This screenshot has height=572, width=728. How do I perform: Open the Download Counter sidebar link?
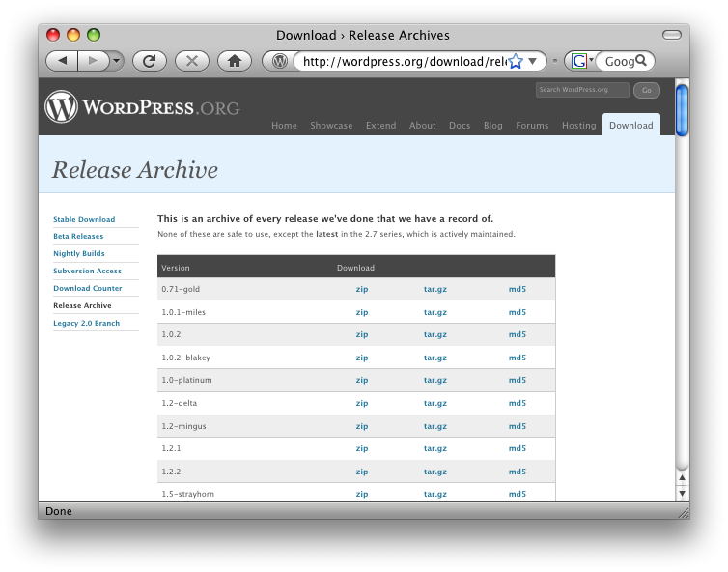point(87,288)
